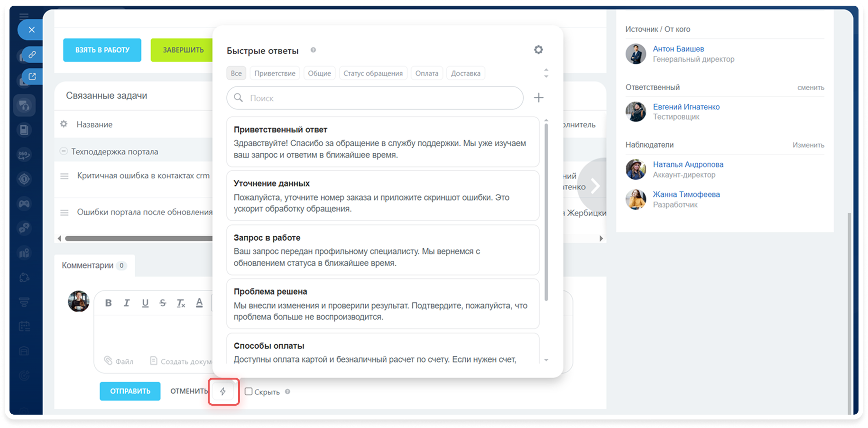Clear text formatting in comment editor
Screen dimensions: 868x428
(x=181, y=303)
